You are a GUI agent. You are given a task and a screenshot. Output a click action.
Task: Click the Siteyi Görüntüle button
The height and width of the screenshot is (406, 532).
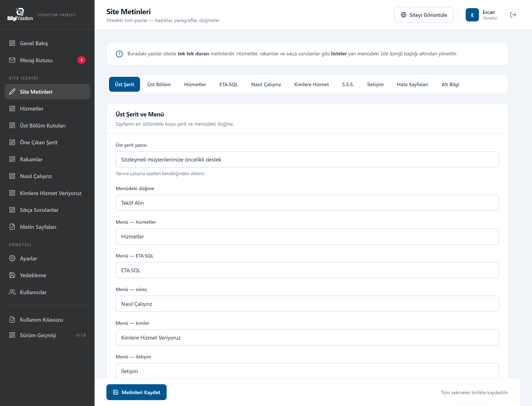[424, 15]
